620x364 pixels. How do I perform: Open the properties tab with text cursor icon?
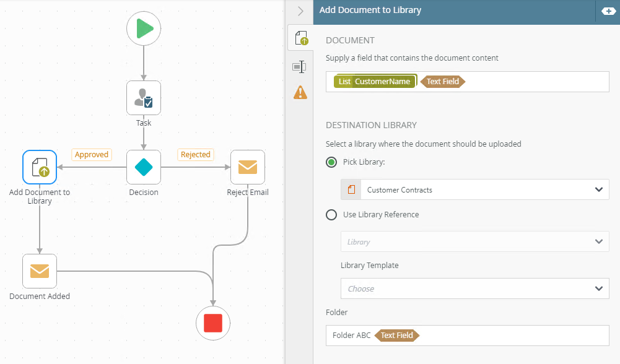(x=300, y=66)
